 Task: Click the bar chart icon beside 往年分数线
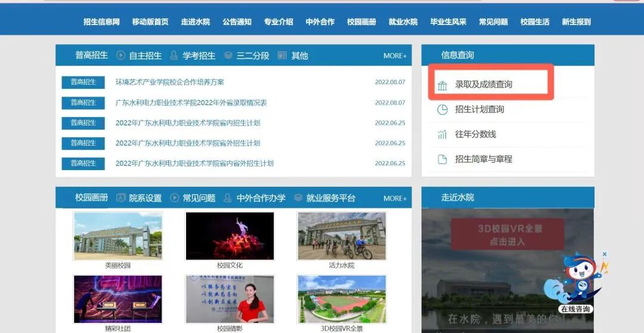(442, 134)
